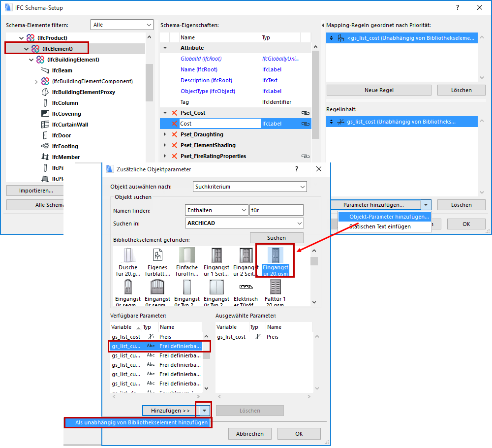
Task: Open the Suchen in ARCHICAD dropdown
Action: pyautogui.click(x=245, y=223)
